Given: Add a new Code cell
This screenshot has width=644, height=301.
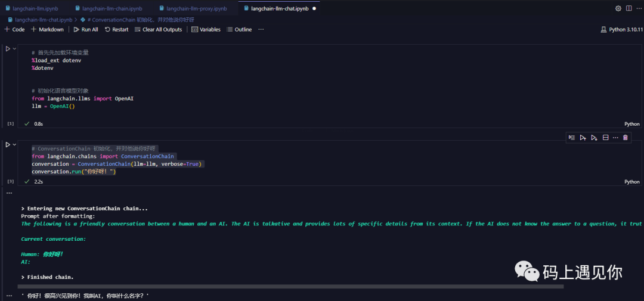Looking at the screenshot, I should (14, 30).
